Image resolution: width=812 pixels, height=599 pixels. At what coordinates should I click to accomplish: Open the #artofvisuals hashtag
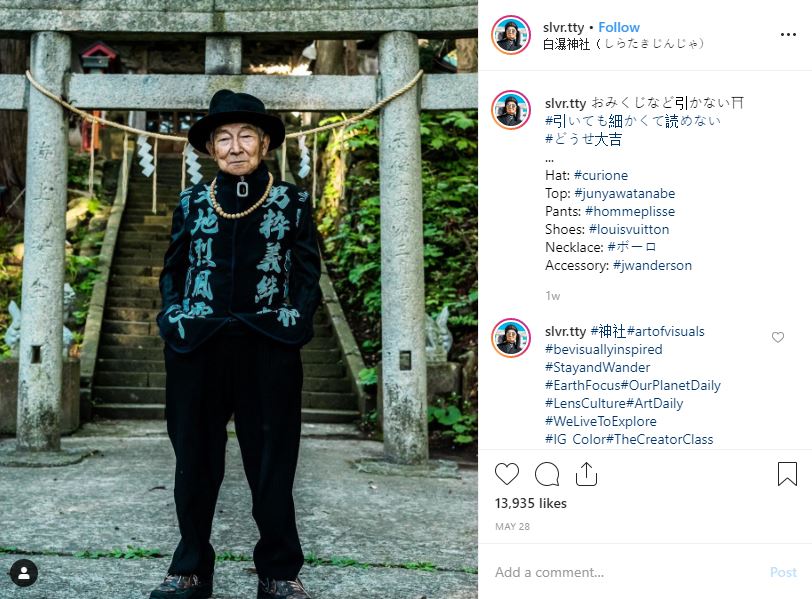click(x=665, y=331)
